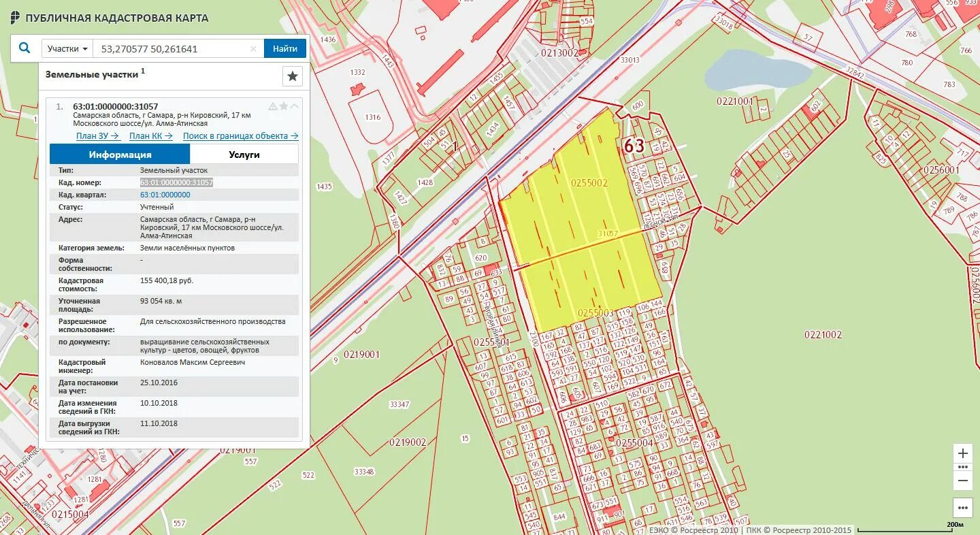Viewport: 980px width, 535px height.
Task: Click the warning triangle icon on result
Action: click(x=273, y=106)
